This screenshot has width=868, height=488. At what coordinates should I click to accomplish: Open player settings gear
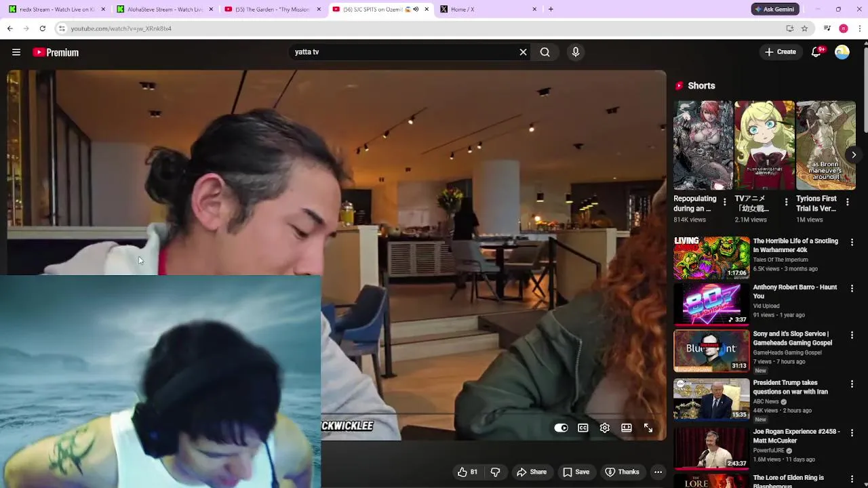click(605, 428)
